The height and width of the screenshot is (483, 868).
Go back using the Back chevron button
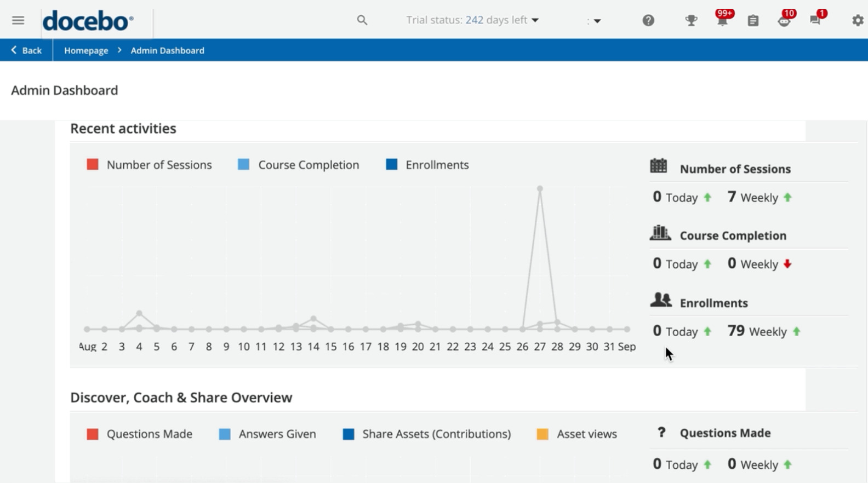point(26,50)
